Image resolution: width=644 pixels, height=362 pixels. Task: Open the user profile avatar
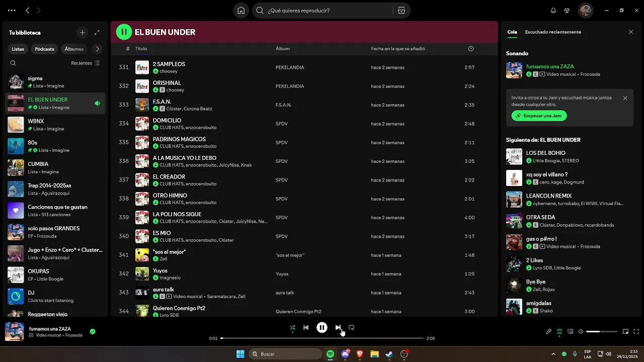pyautogui.click(x=585, y=11)
